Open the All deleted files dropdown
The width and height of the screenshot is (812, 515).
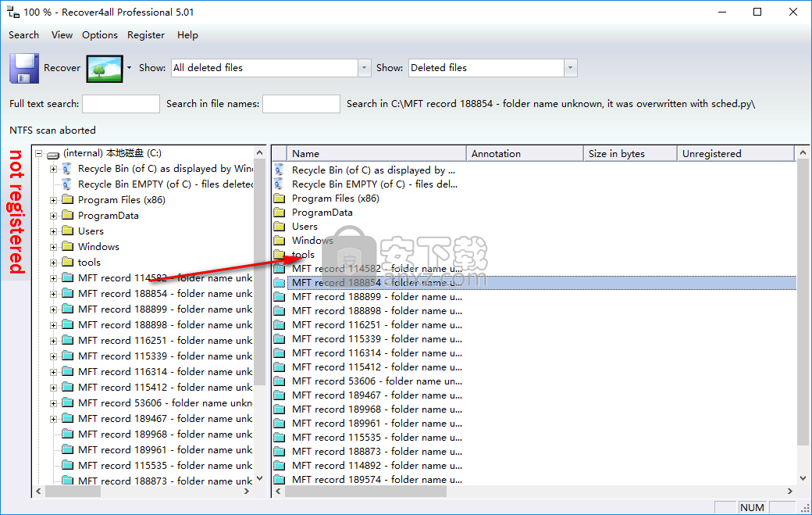[364, 68]
